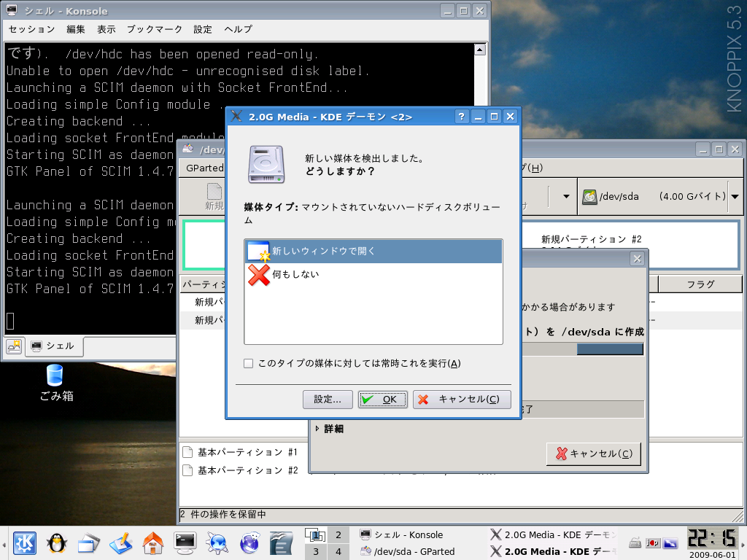Click キャンセル in the KDE media dialog
This screenshot has width=747, height=560.
point(462,400)
